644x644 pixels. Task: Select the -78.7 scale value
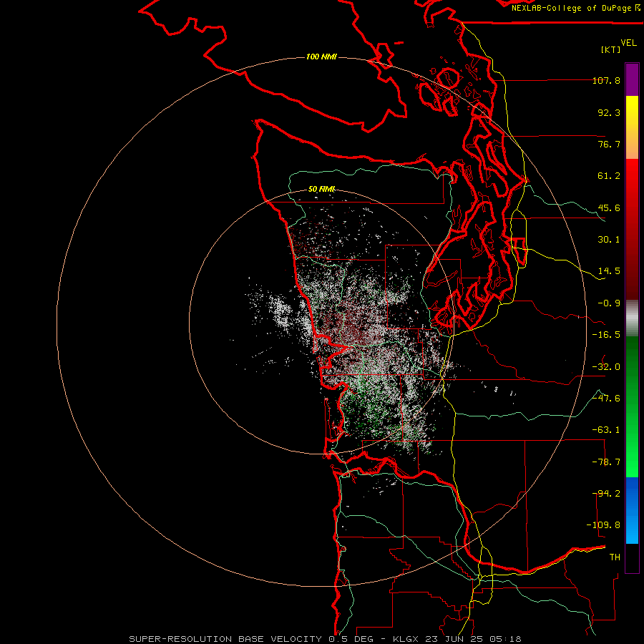click(606, 462)
